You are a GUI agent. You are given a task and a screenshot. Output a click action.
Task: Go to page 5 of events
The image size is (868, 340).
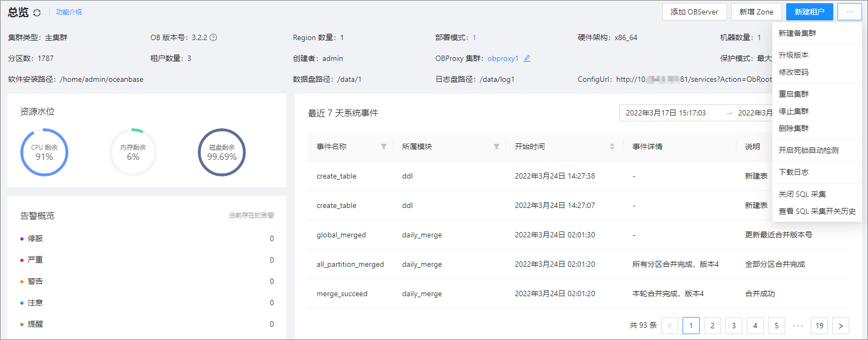click(x=777, y=326)
